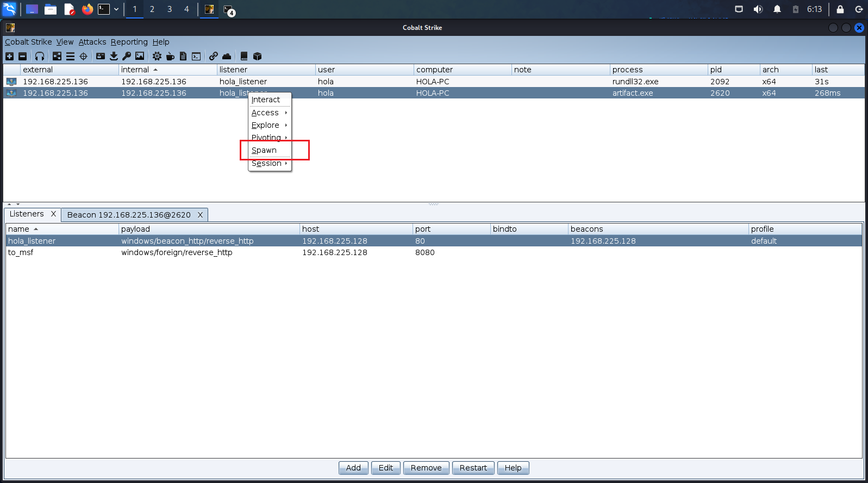Click the beacon icon for artifact.exe row
The image size is (868, 483).
[11, 93]
